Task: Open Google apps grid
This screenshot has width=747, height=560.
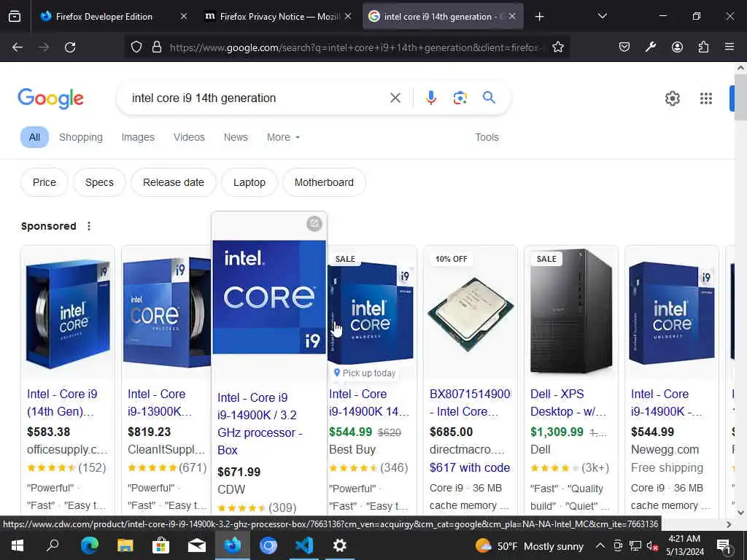Action: pyautogui.click(x=706, y=98)
